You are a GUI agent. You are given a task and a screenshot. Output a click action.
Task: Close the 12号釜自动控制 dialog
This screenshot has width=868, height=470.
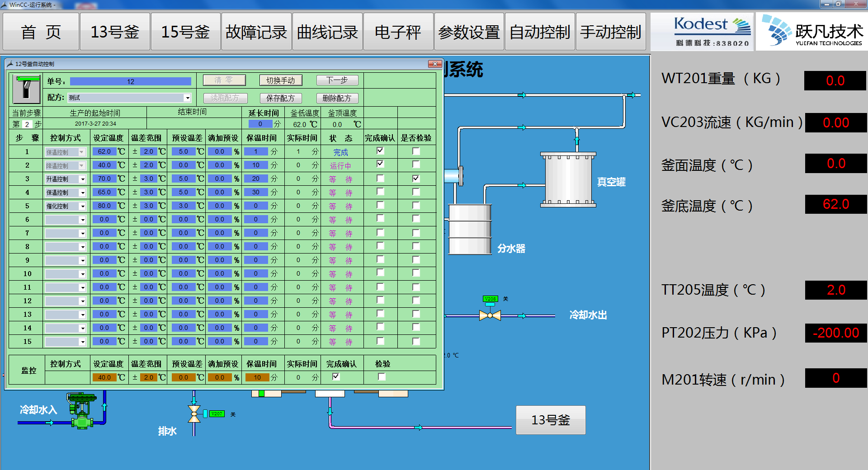435,64
